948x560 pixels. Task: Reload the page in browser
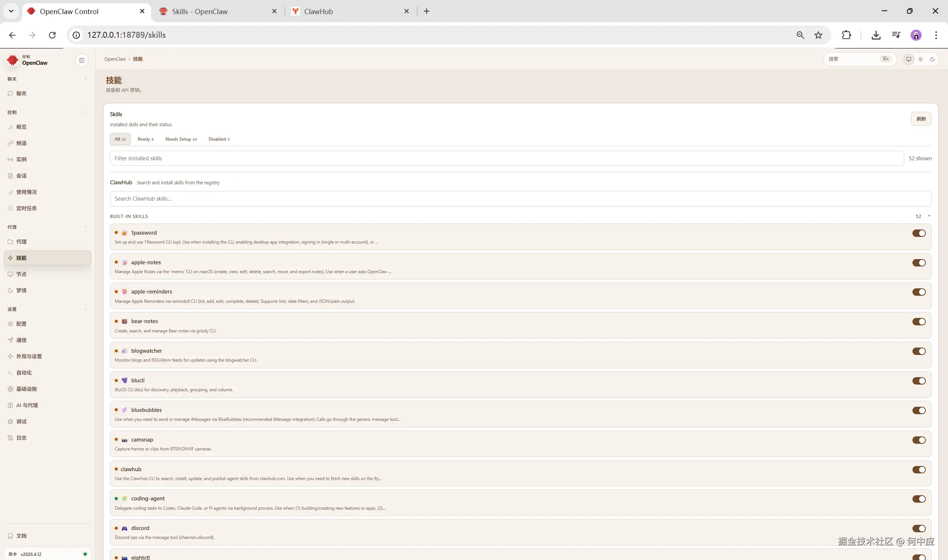[x=52, y=35]
